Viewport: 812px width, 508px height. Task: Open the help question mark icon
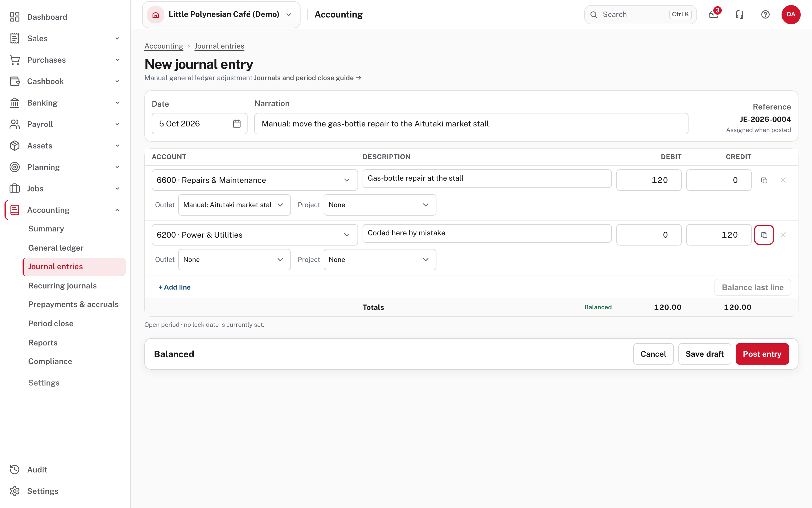[765, 14]
